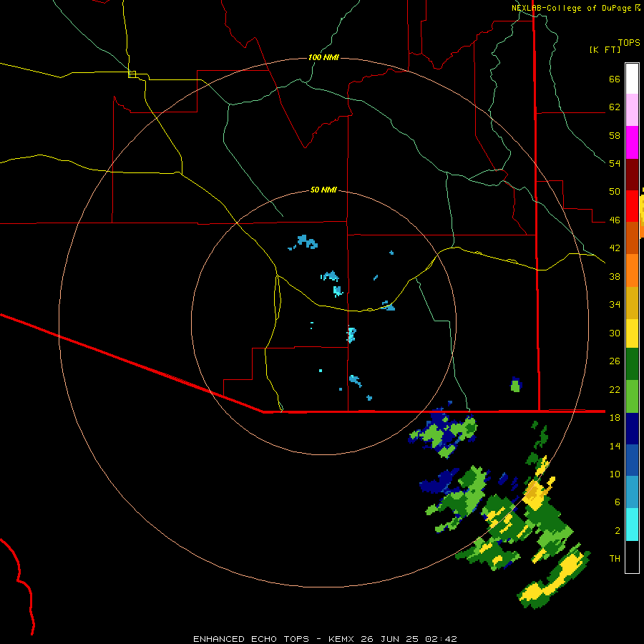Click the legend value 10
The image size is (644, 644).
click(615, 474)
